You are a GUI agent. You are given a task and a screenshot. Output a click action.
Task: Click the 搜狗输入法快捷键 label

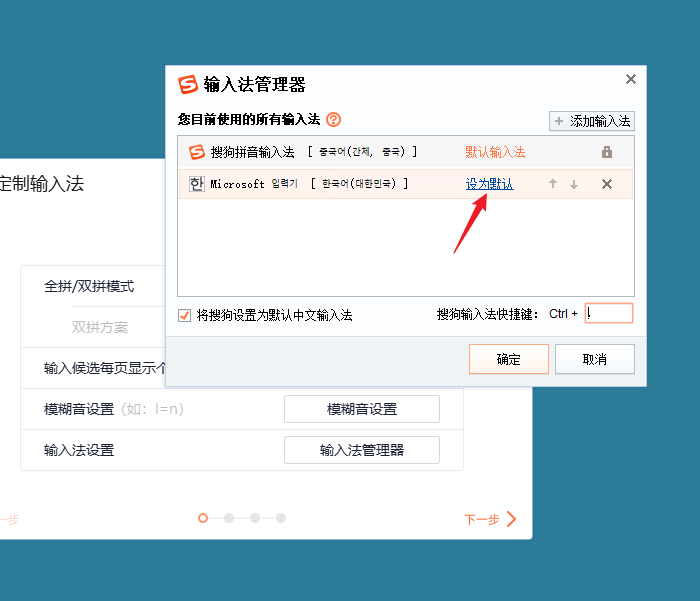(488, 314)
